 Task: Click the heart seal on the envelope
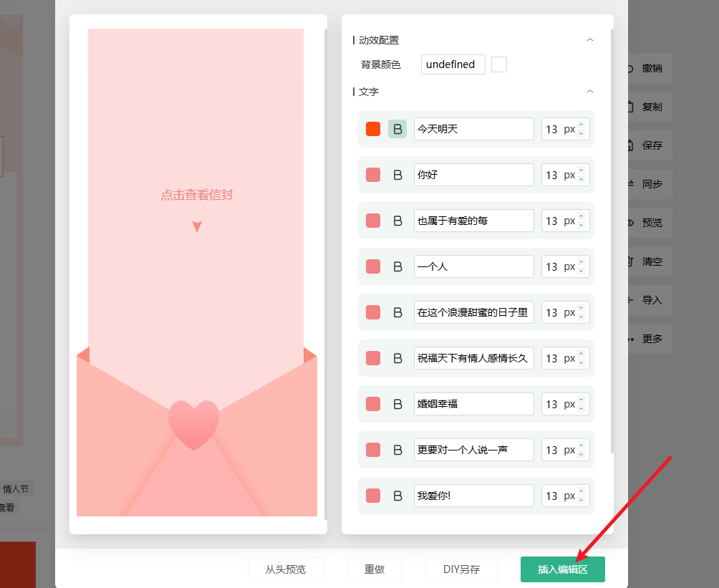pos(193,424)
